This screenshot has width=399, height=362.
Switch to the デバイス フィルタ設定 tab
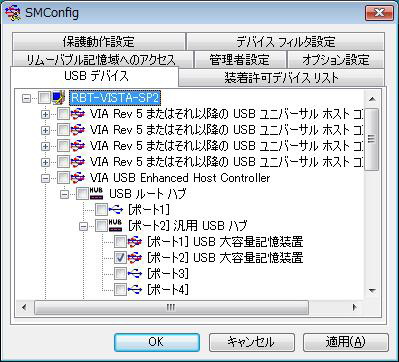click(285, 42)
